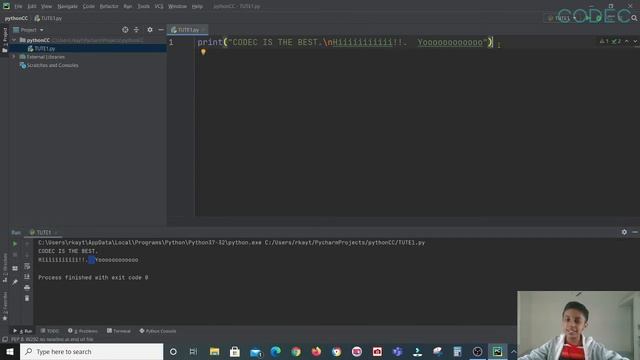Click the restore layout icon in Run panel

(x=15, y=269)
